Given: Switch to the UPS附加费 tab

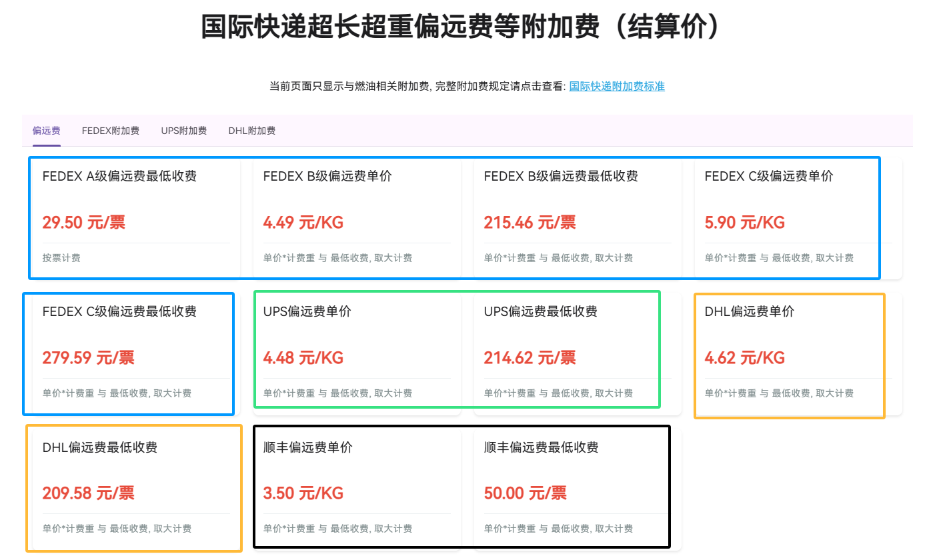Looking at the screenshot, I should (x=184, y=131).
